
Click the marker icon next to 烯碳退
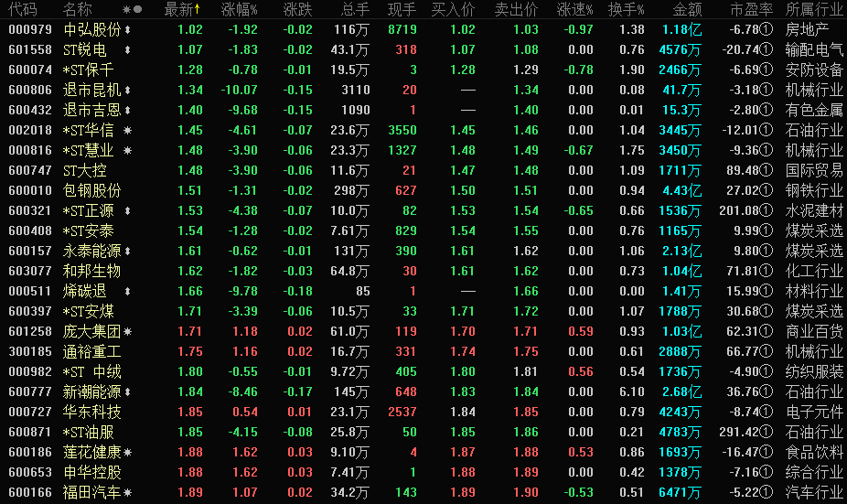pyautogui.click(x=127, y=291)
